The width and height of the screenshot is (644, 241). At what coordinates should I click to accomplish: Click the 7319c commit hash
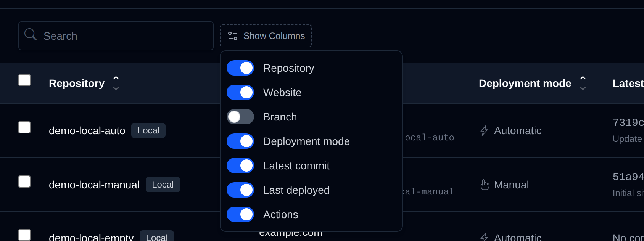(x=628, y=122)
